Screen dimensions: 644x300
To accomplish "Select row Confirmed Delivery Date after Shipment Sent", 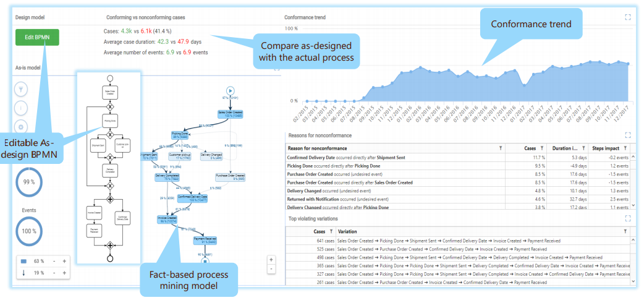I will [458, 157].
